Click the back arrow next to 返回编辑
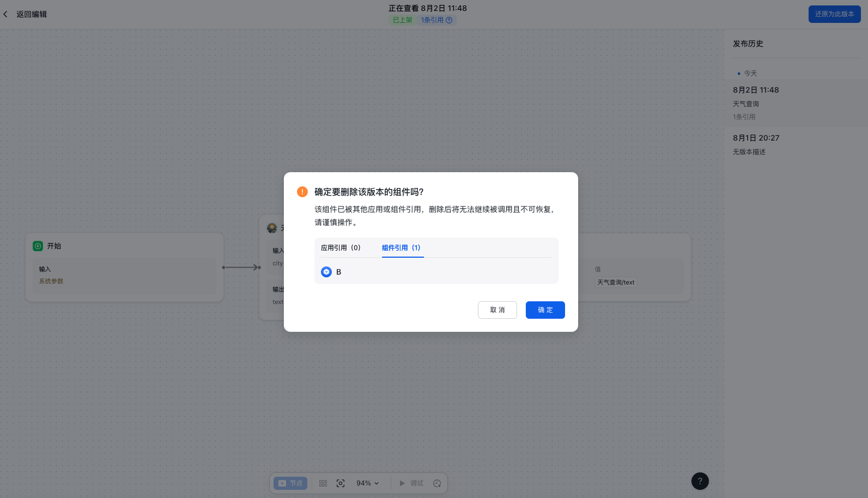The width and height of the screenshot is (868, 498). 5,14
